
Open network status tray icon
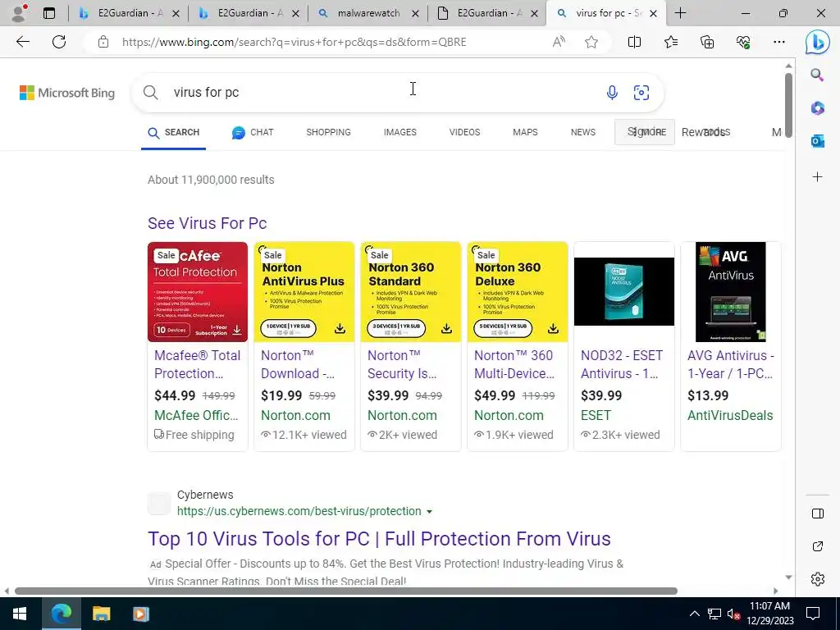click(714, 614)
